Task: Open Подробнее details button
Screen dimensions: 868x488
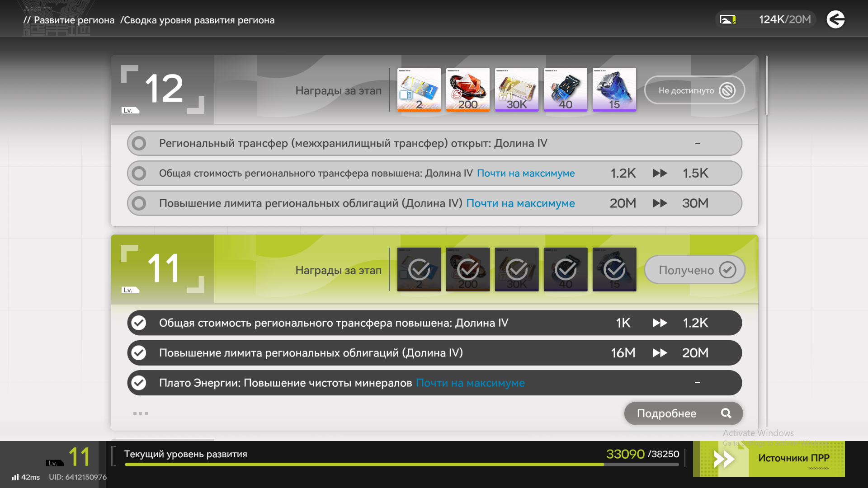Action: 683,413
